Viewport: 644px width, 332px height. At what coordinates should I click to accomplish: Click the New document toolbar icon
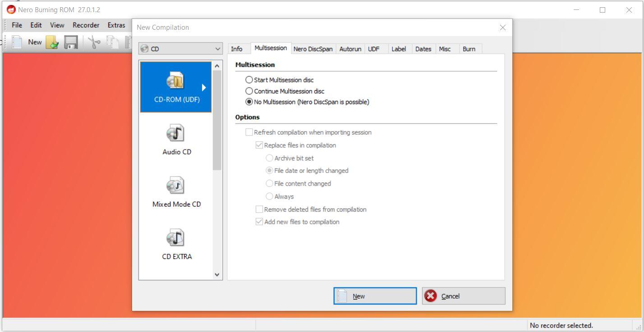point(17,42)
